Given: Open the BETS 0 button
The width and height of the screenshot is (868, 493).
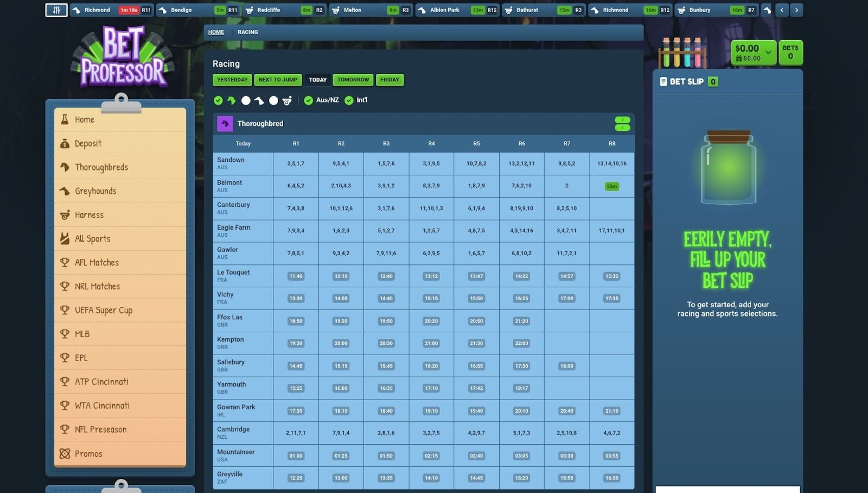Looking at the screenshot, I should (790, 52).
